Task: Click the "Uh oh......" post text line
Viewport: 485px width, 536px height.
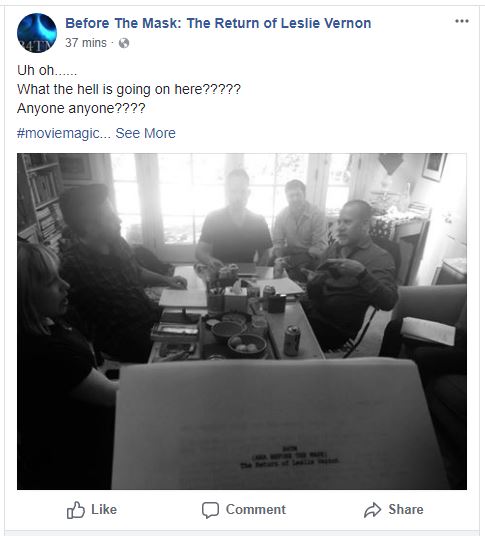Action: click(47, 70)
